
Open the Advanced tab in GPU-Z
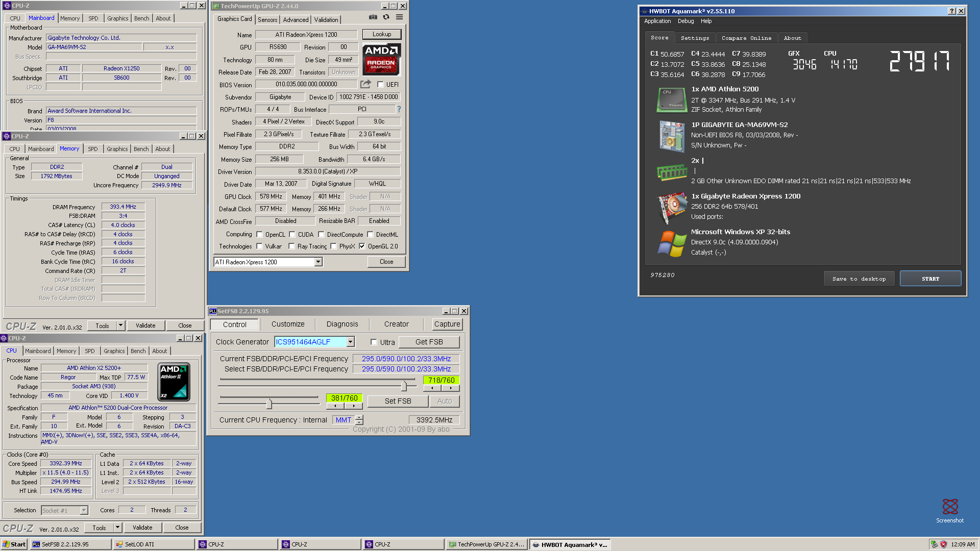tap(296, 20)
